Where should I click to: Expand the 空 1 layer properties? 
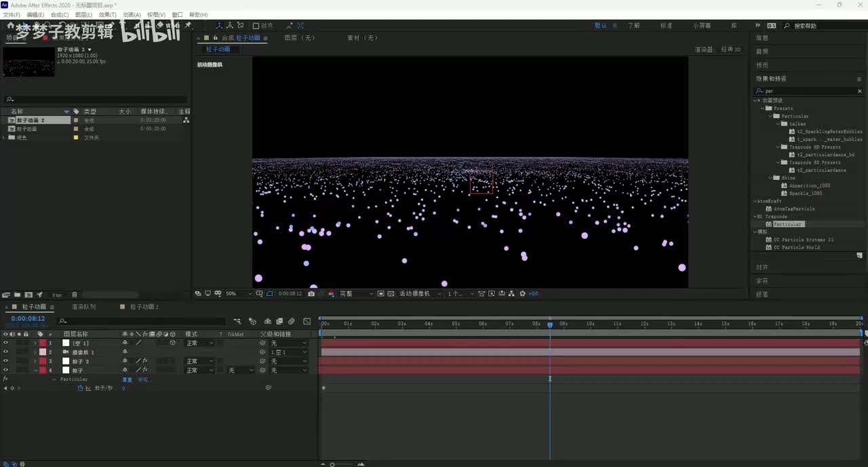pyautogui.click(x=35, y=343)
